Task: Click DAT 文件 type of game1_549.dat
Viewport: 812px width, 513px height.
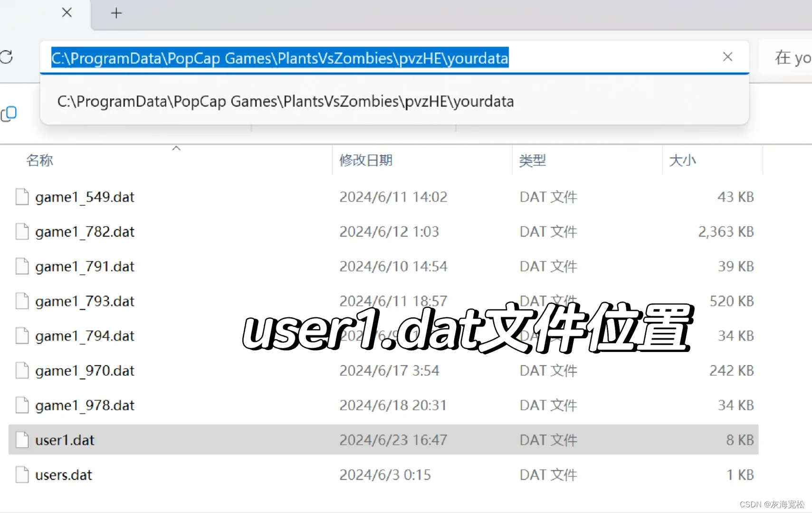Action: (548, 197)
